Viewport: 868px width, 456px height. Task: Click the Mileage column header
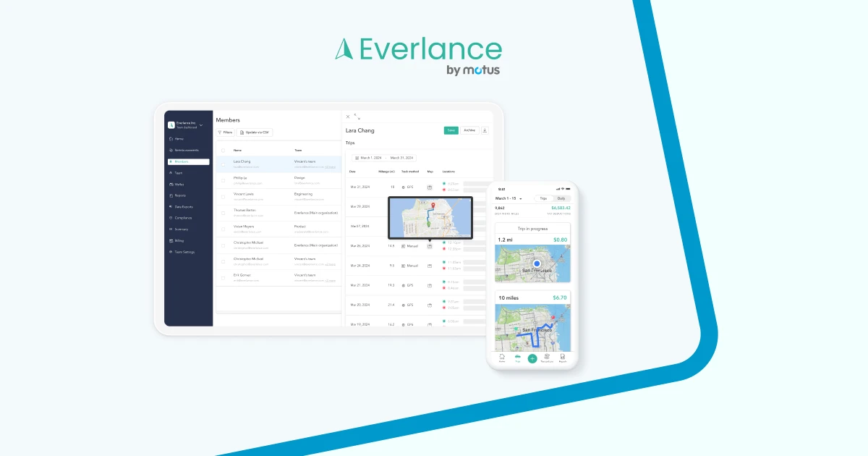coord(387,172)
